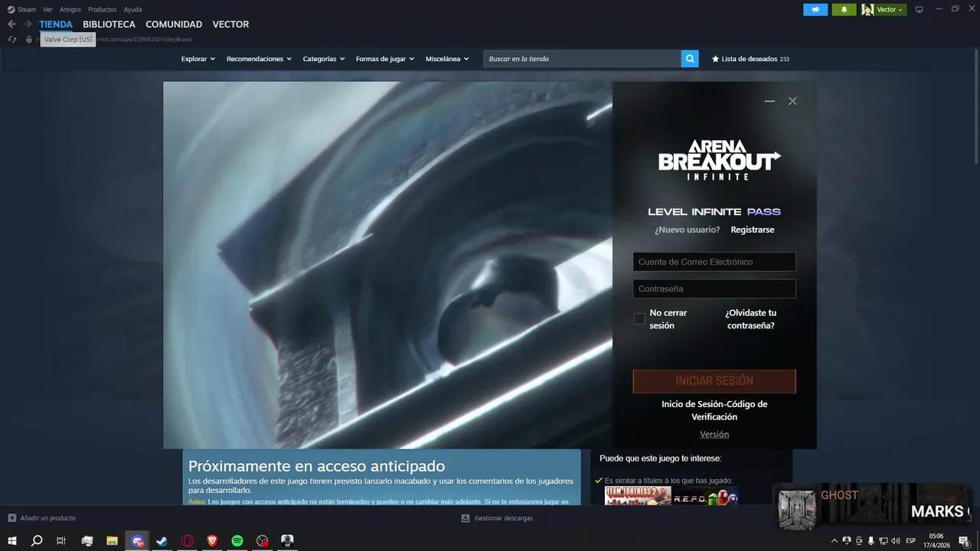
Task: Go back with the left arrow
Action: [11, 24]
